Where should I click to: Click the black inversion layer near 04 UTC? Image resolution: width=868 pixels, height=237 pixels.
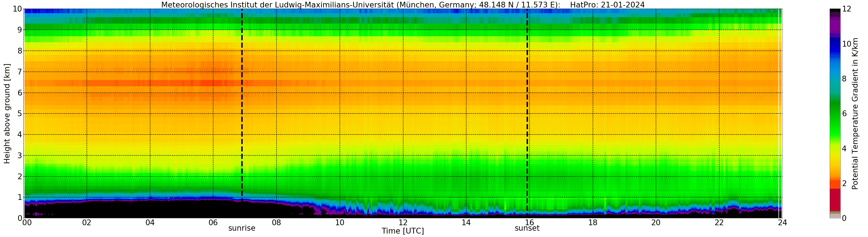tap(150, 209)
